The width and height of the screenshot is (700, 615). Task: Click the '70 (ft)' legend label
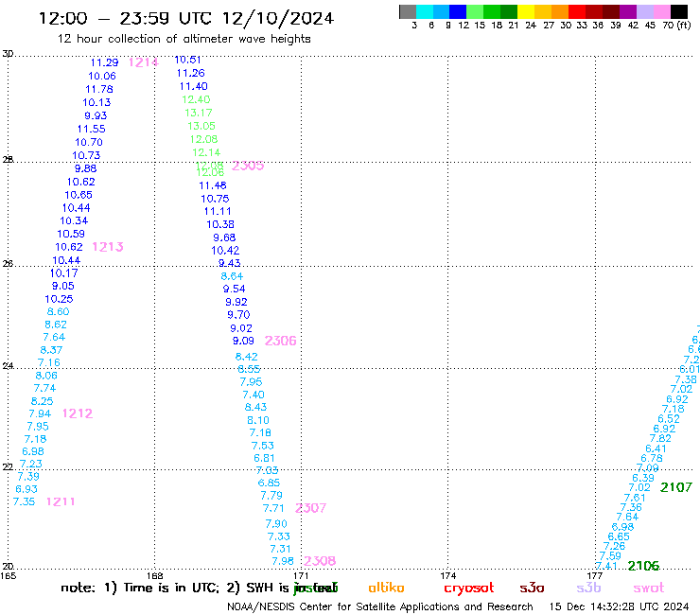[x=676, y=25]
